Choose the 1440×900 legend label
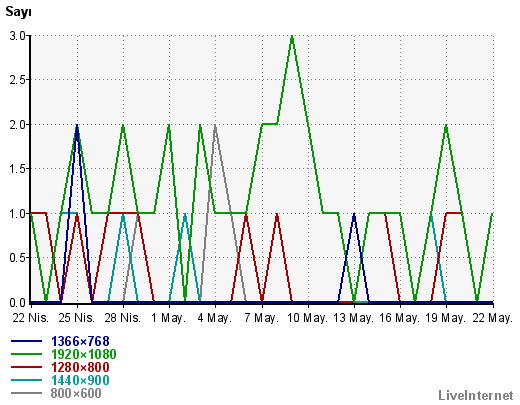This screenshot has height=405, width=520. (x=80, y=380)
